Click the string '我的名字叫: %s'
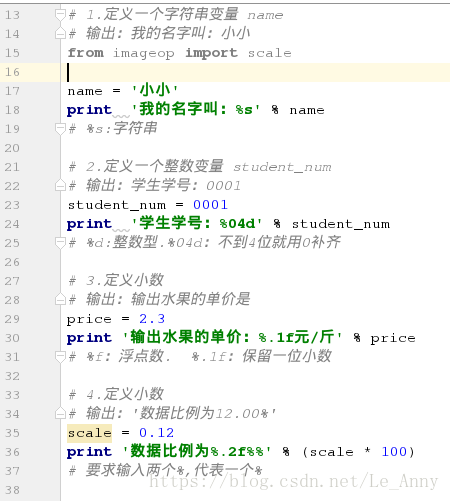The height and width of the screenshot is (501, 450). [196, 109]
